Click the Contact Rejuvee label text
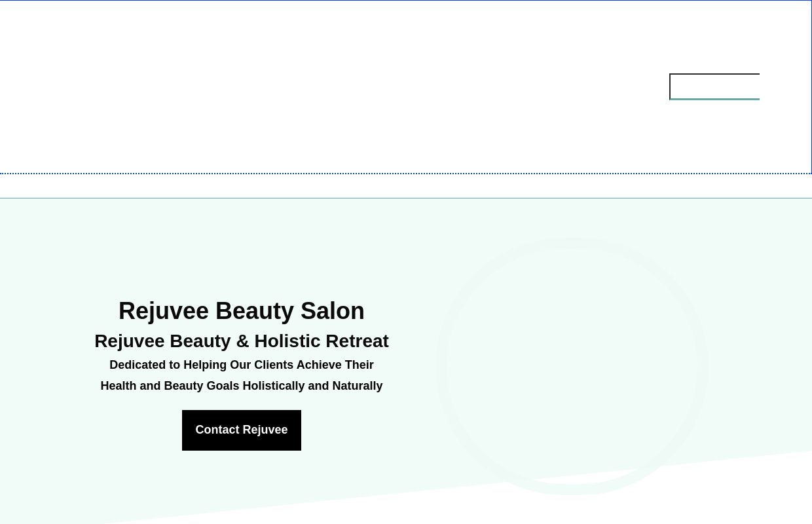The height and width of the screenshot is (524, 812). coord(241,430)
